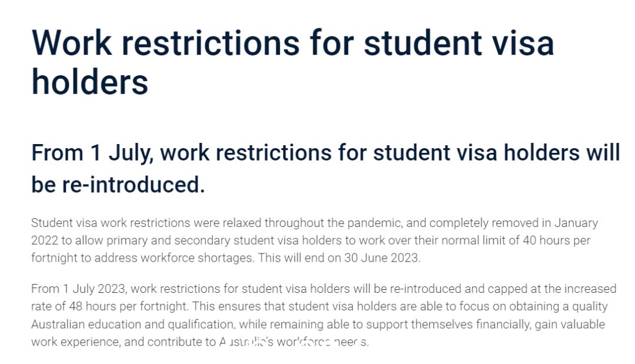Click the word "capped" in the second paragraph
This screenshot has height=364, width=635.
click(506, 289)
